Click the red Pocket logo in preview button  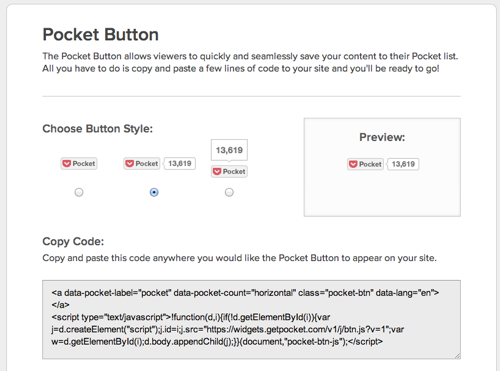(x=353, y=164)
